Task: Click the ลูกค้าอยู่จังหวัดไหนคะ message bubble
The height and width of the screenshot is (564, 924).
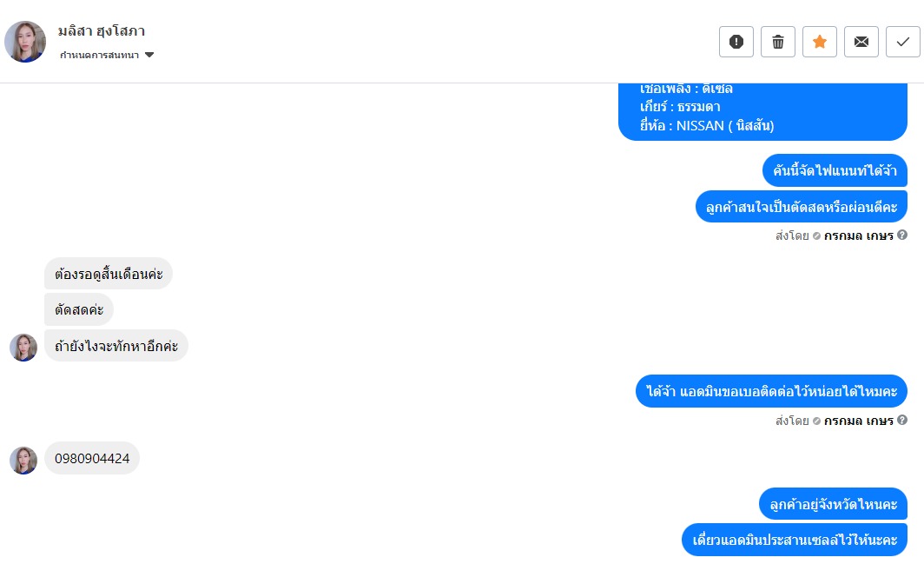Action: [834, 504]
